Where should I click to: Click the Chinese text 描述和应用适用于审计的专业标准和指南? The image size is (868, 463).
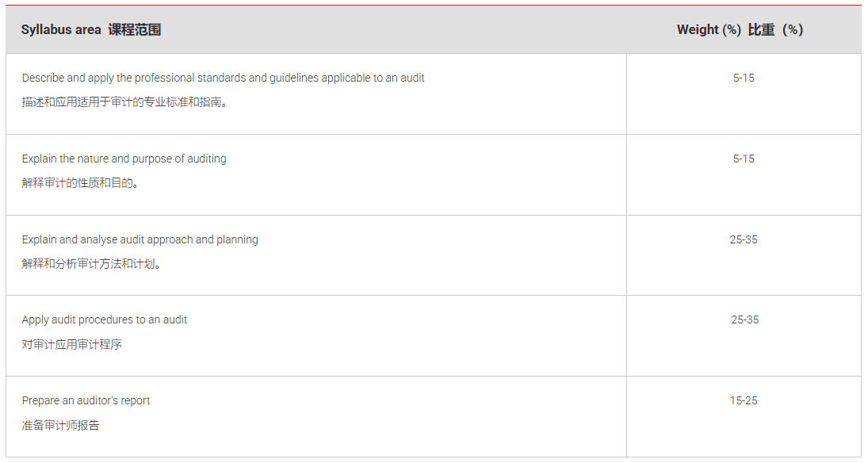(124, 102)
